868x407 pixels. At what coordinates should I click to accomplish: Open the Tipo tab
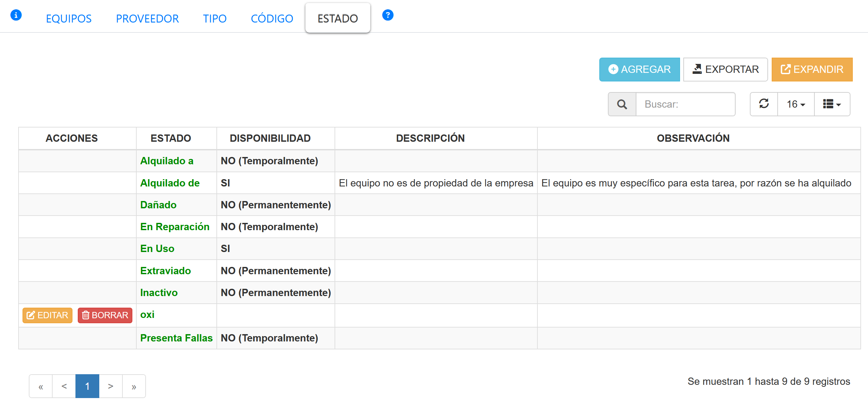[215, 19]
